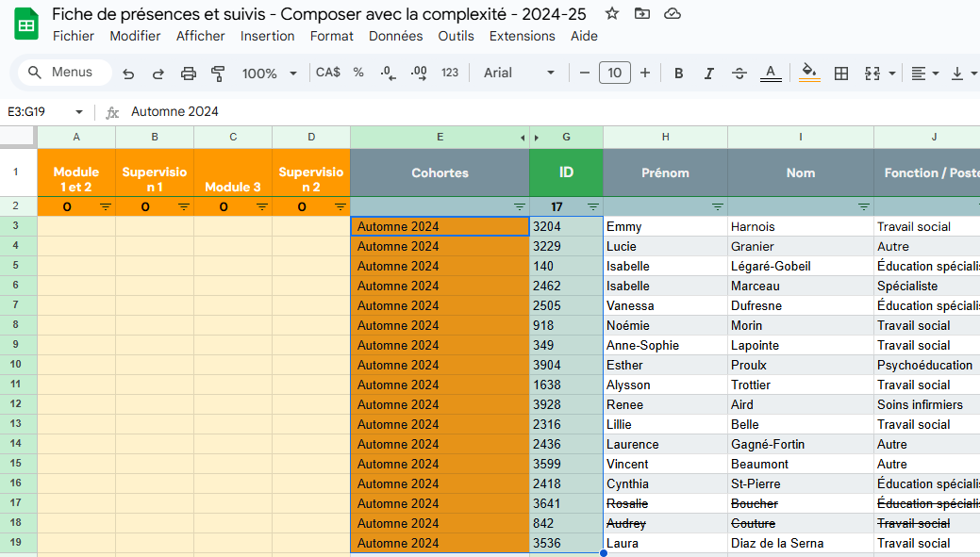Toggle bold formatting

(x=678, y=74)
